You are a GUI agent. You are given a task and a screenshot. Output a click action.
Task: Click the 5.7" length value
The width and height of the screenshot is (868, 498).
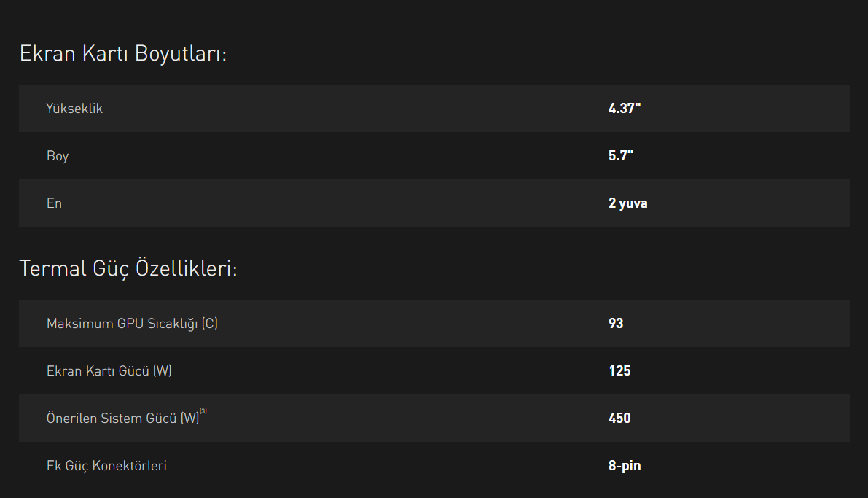tap(621, 156)
